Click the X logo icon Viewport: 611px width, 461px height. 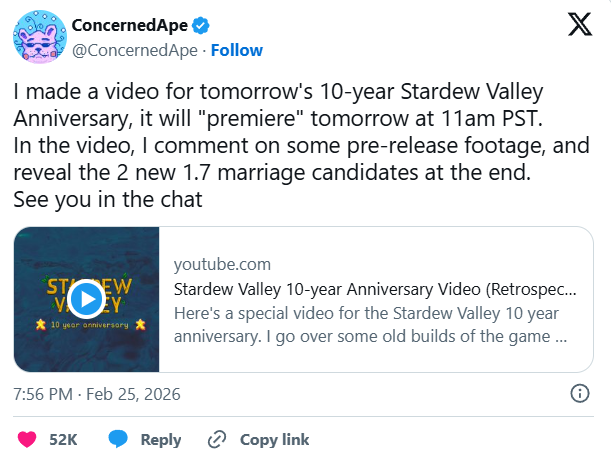[x=579, y=27]
